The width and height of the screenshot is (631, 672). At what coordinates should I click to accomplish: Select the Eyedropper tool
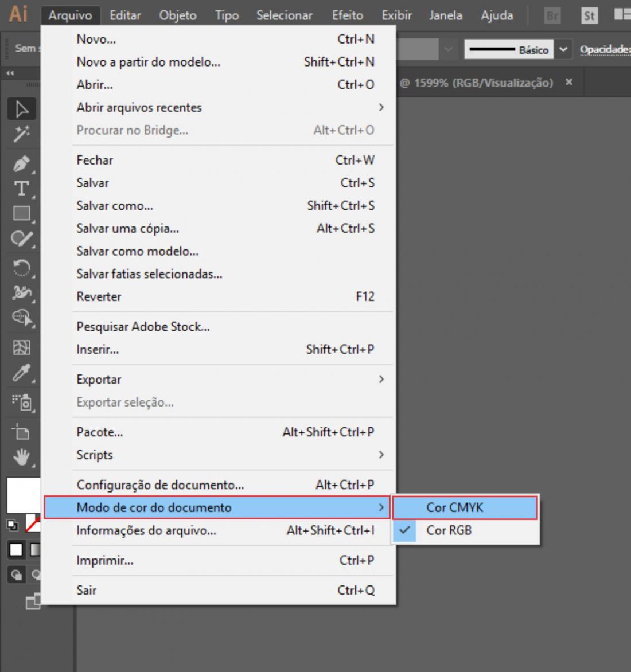click(22, 374)
